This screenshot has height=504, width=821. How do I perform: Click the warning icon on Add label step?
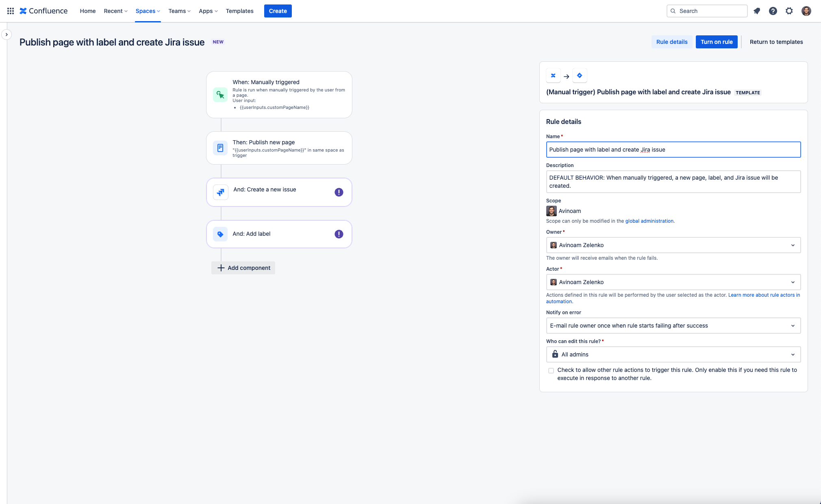pos(339,234)
